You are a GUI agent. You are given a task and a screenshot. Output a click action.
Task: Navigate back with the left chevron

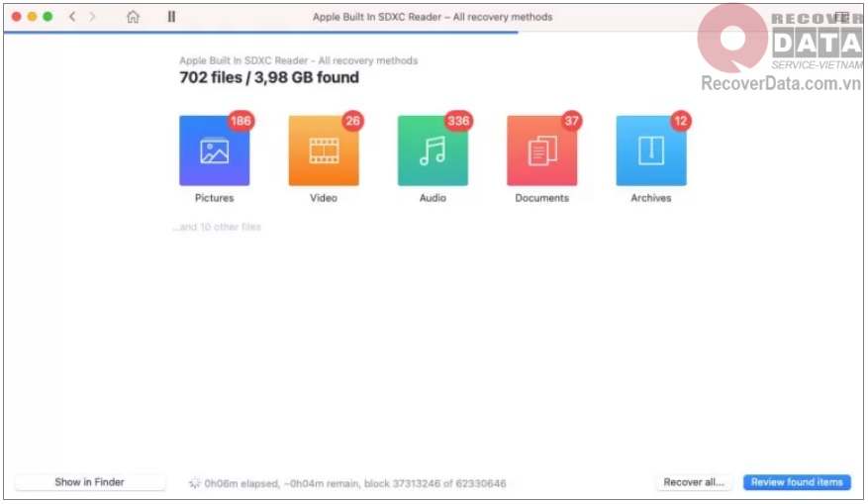point(72,17)
